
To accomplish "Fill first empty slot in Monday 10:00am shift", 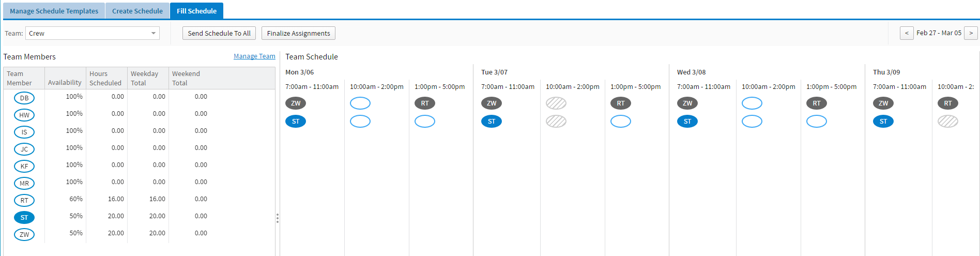I will coord(360,103).
